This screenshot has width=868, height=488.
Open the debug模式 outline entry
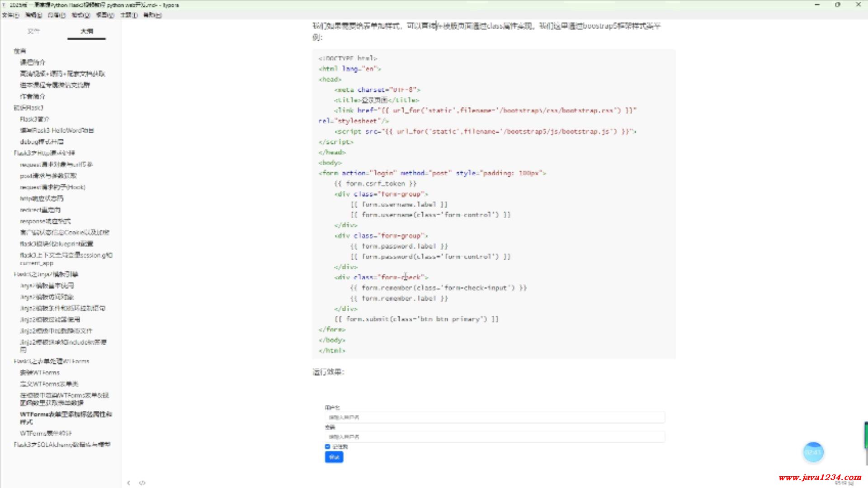[42, 141]
